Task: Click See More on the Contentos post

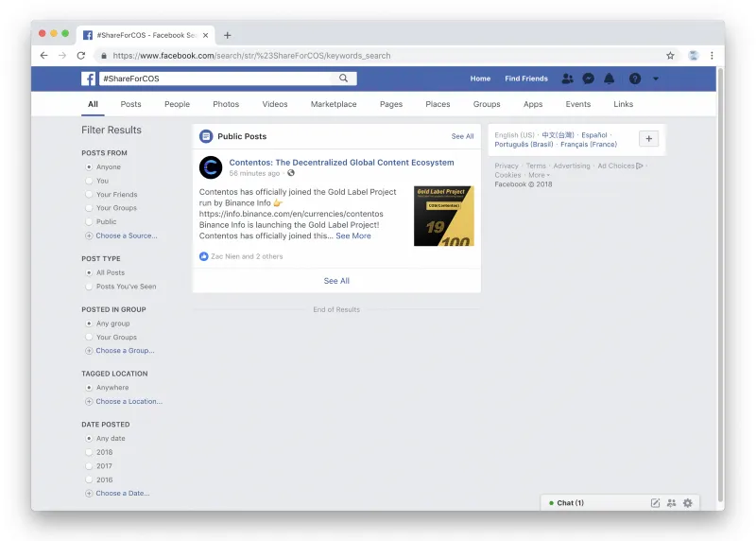Action: pyautogui.click(x=353, y=236)
